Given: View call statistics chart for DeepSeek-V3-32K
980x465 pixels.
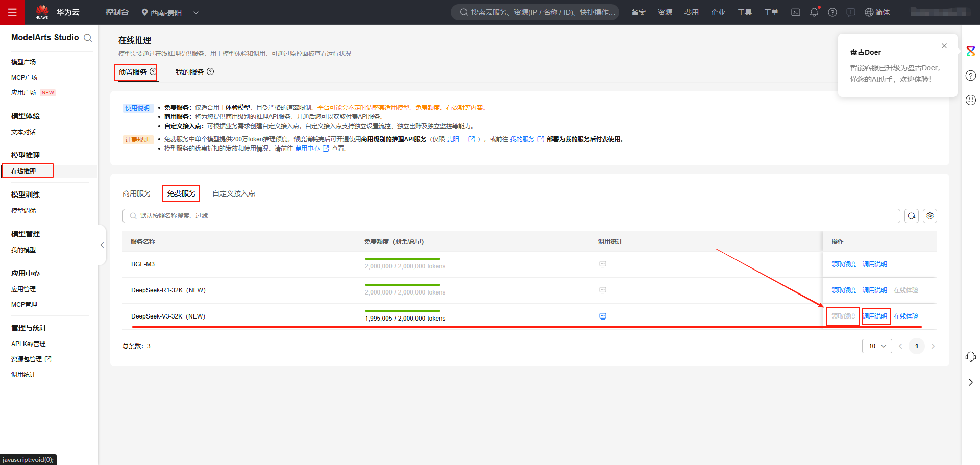Looking at the screenshot, I should pos(603,316).
